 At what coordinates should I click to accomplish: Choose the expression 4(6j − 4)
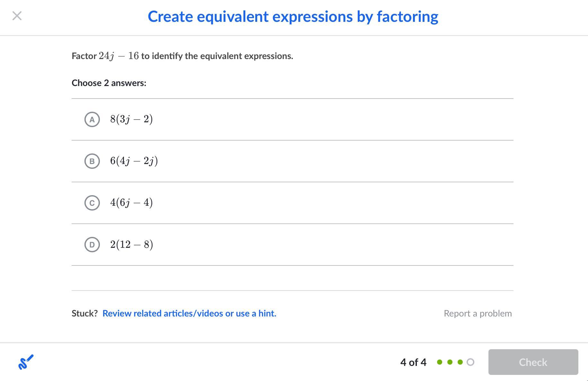131,203
